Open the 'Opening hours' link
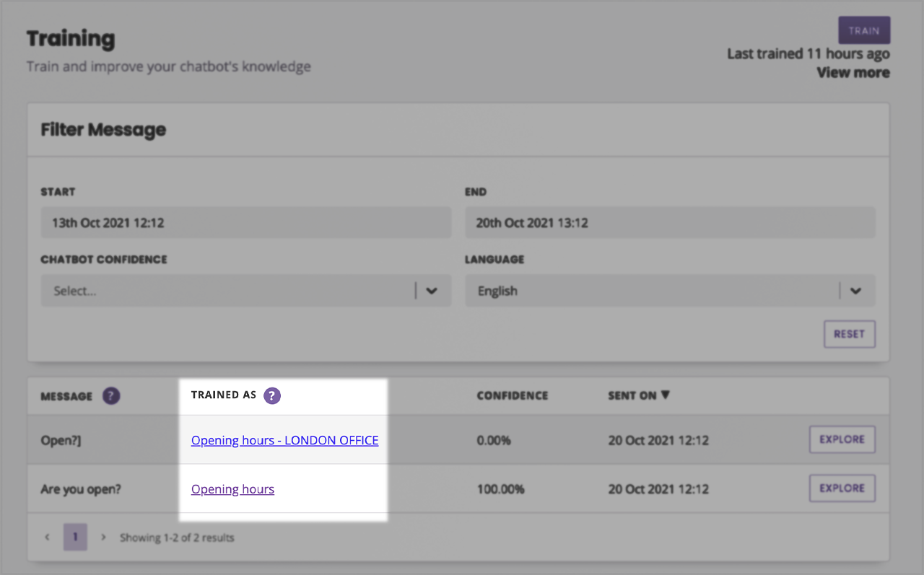Image resolution: width=924 pixels, height=575 pixels. (x=232, y=489)
